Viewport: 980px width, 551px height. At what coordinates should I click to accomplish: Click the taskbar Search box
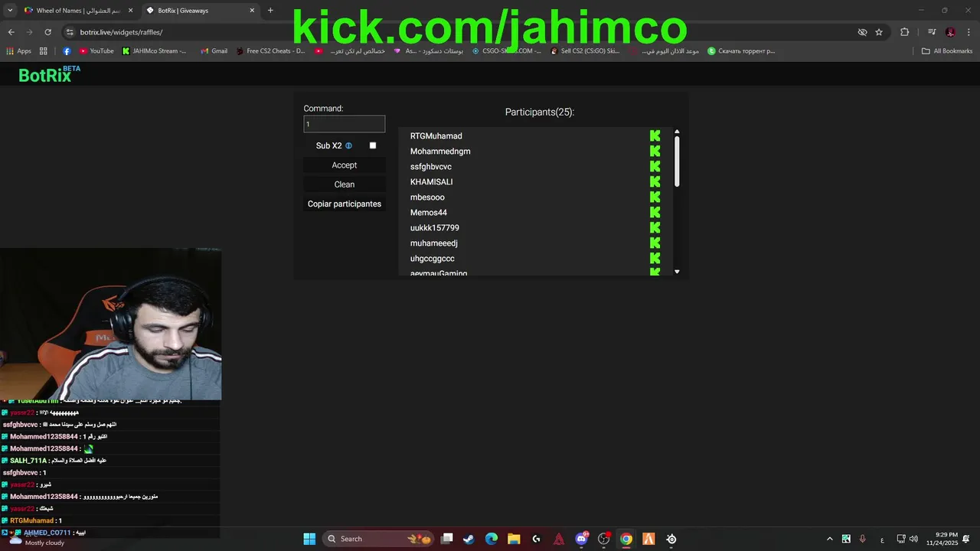coord(377,539)
